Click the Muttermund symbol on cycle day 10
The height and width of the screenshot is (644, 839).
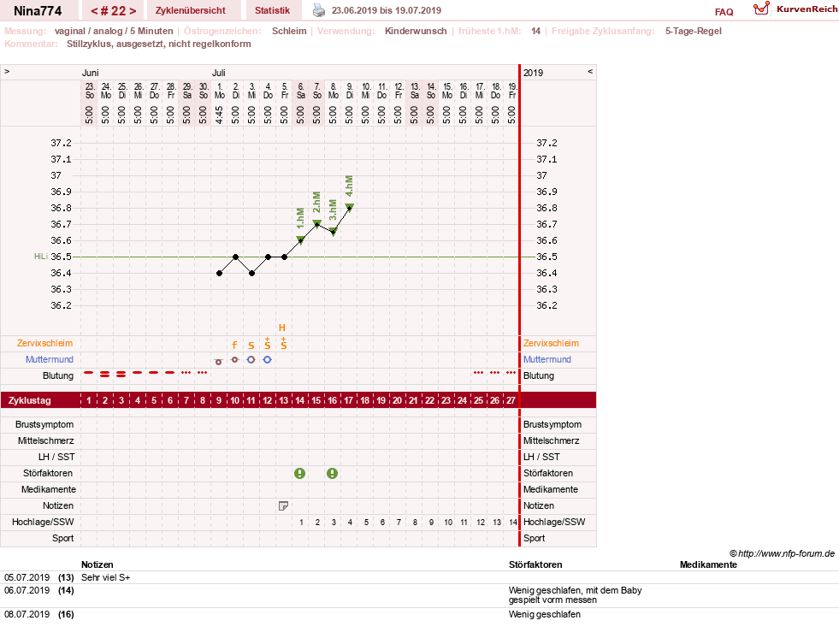coord(234,360)
